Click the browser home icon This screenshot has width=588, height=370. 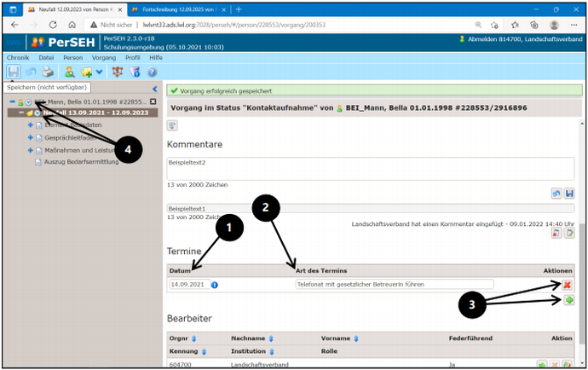pos(72,25)
